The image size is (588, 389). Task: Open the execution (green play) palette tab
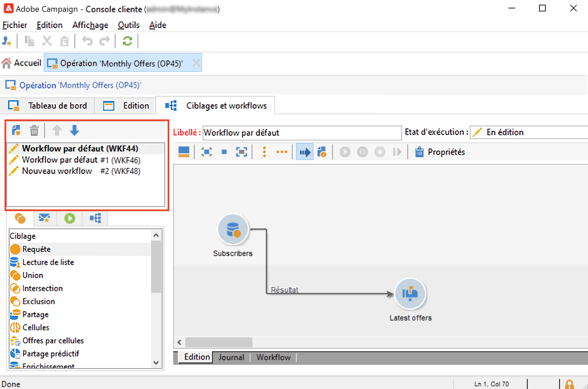(70, 218)
